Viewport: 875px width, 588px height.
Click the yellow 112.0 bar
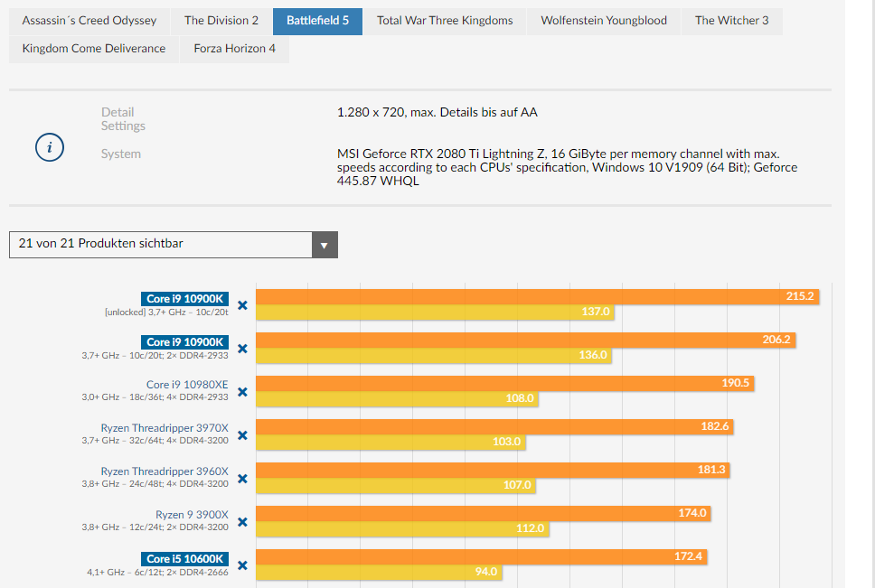[402, 528]
